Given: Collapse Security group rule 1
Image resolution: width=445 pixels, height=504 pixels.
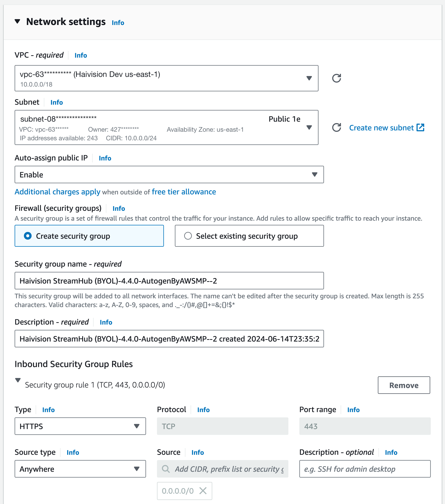Looking at the screenshot, I should (x=18, y=380).
